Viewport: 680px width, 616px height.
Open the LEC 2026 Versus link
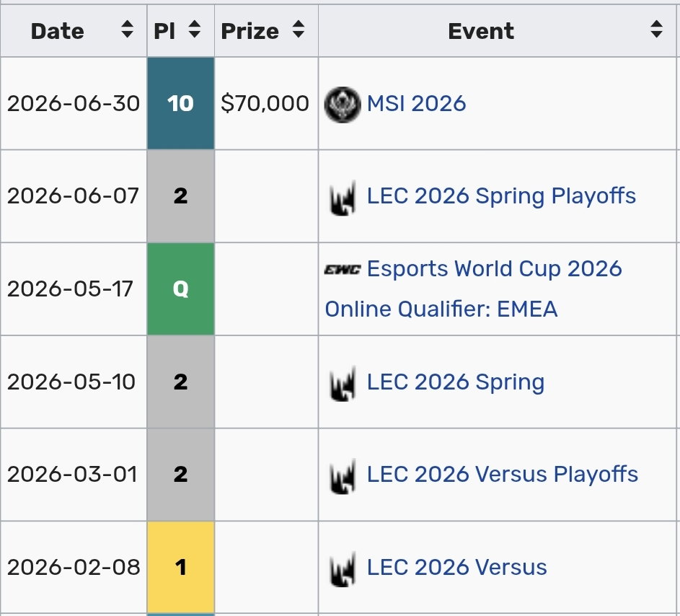(457, 567)
